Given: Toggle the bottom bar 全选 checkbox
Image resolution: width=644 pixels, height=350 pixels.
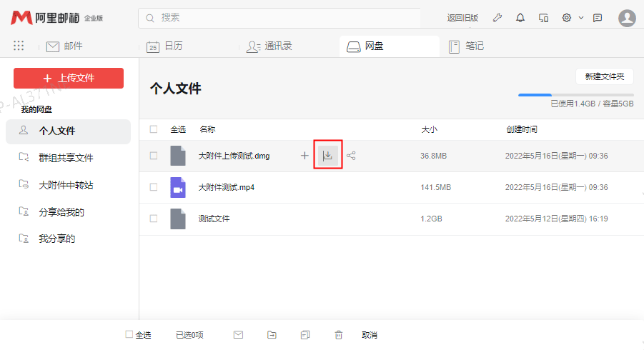Looking at the screenshot, I should click(x=129, y=334).
